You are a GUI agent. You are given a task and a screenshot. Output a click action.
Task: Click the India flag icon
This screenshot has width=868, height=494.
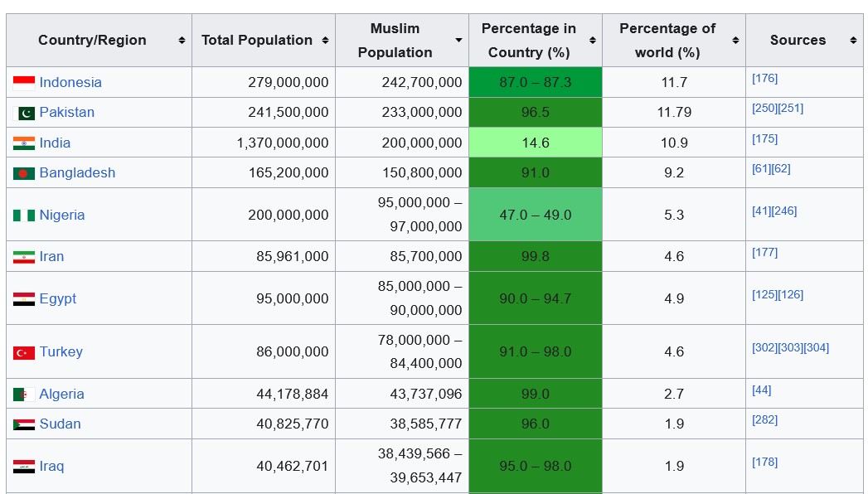23,143
